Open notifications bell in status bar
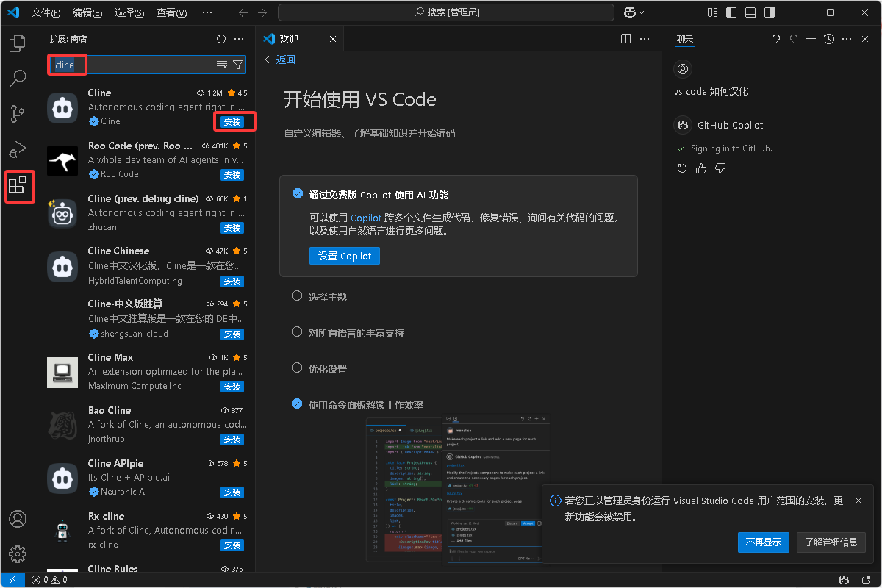 point(866,579)
